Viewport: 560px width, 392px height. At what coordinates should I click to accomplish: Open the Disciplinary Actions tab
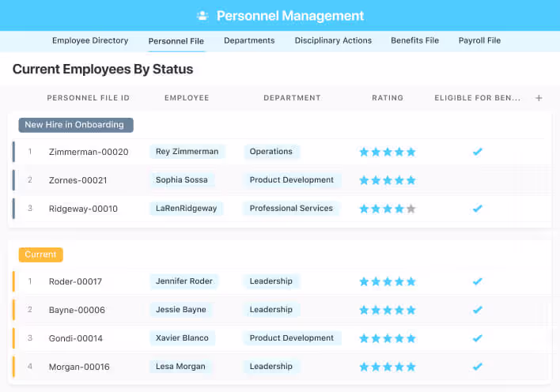click(333, 41)
